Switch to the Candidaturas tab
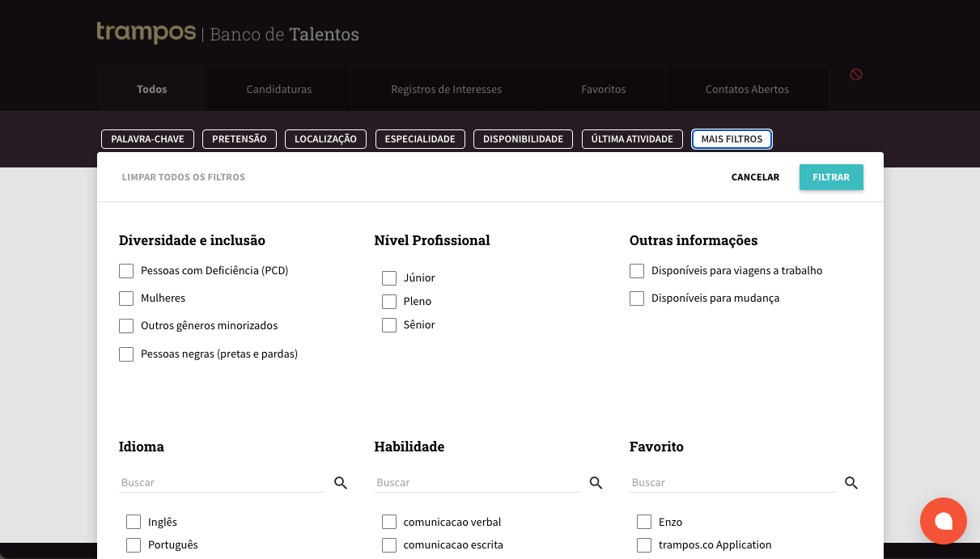980x559 pixels. (x=279, y=89)
